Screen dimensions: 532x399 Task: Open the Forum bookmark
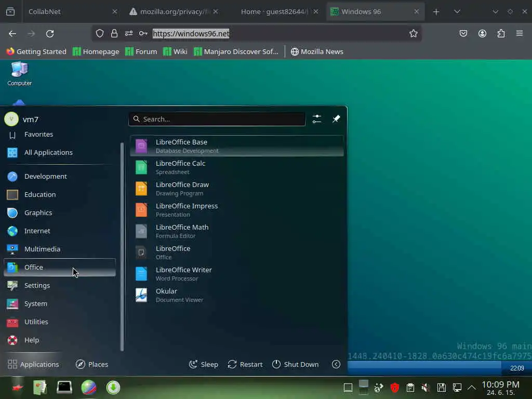[x=141, y=51]
